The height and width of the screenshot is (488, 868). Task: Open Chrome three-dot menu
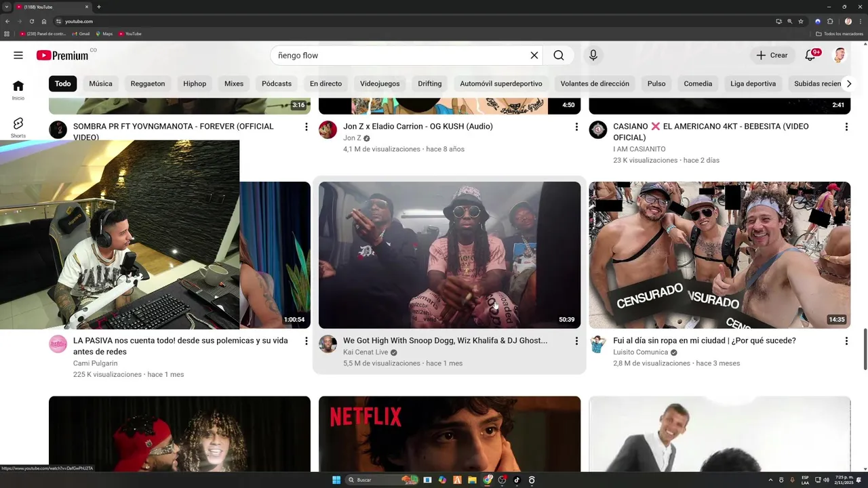(861, 21)
